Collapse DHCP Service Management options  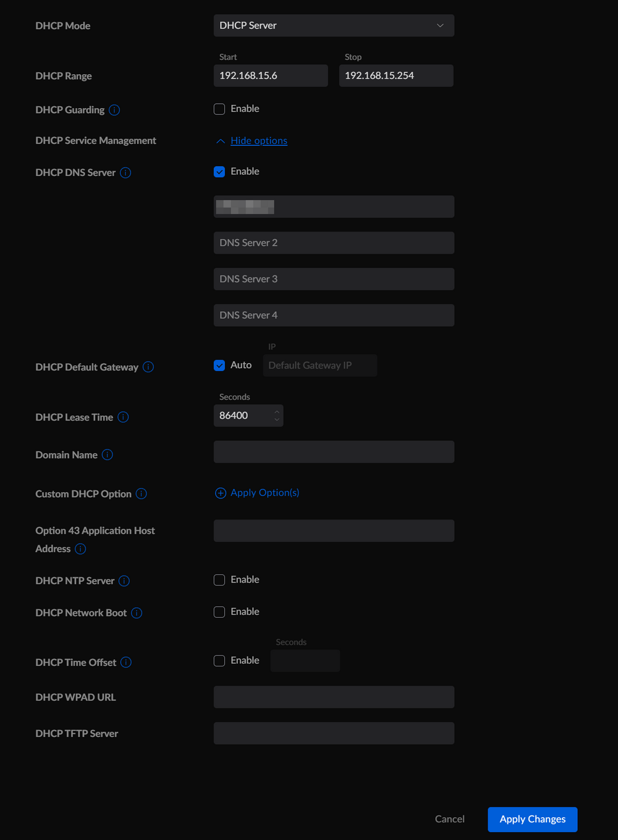point(251,141)
